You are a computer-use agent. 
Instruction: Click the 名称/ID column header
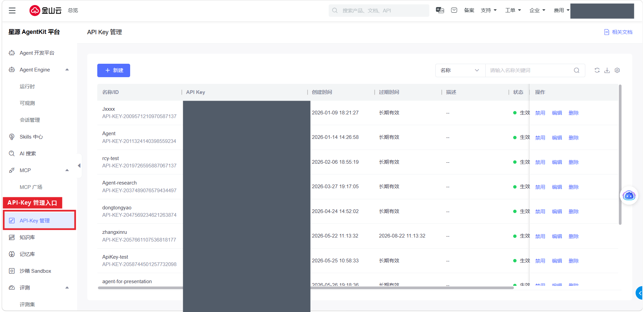point(110,92)
